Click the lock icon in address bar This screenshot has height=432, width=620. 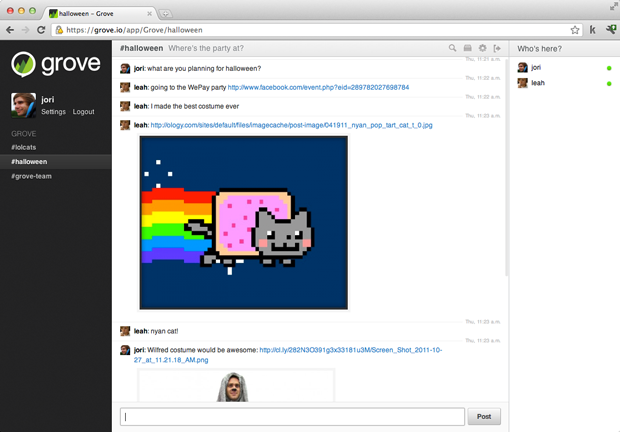[x=59, y=30]
